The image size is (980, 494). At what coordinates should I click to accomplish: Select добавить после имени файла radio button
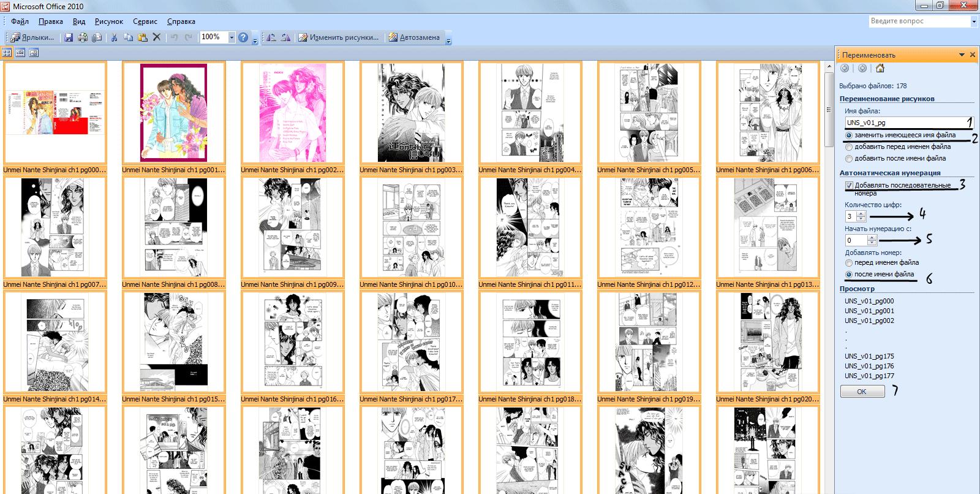click(849, 159)
